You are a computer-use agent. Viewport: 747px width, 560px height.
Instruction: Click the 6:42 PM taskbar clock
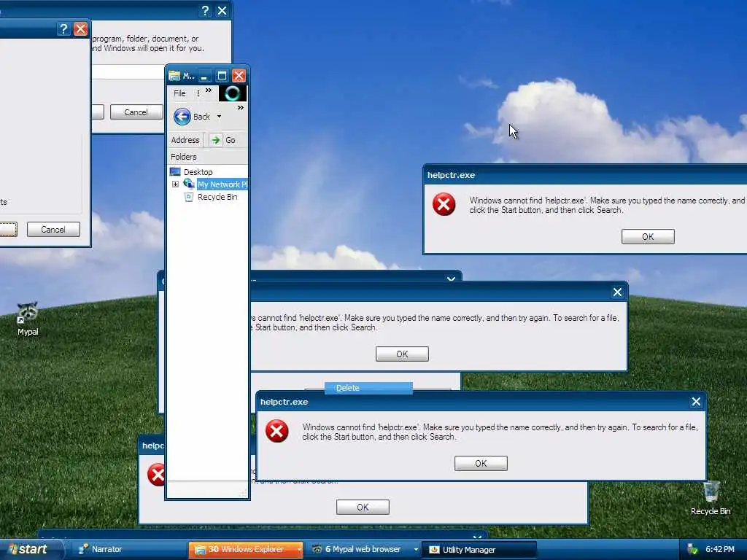click(x=720, y=550)
